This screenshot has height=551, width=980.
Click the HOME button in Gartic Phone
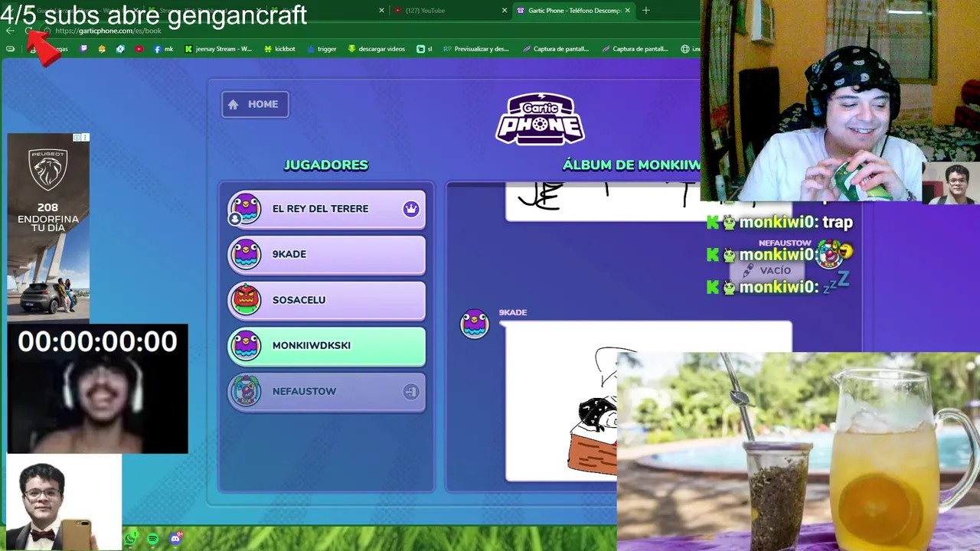255,104
